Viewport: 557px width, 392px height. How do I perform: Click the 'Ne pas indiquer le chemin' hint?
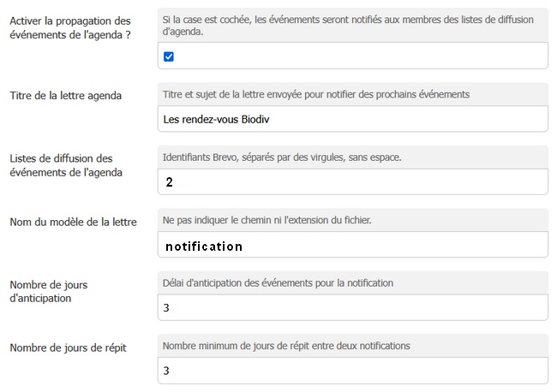tap(278, 221)
